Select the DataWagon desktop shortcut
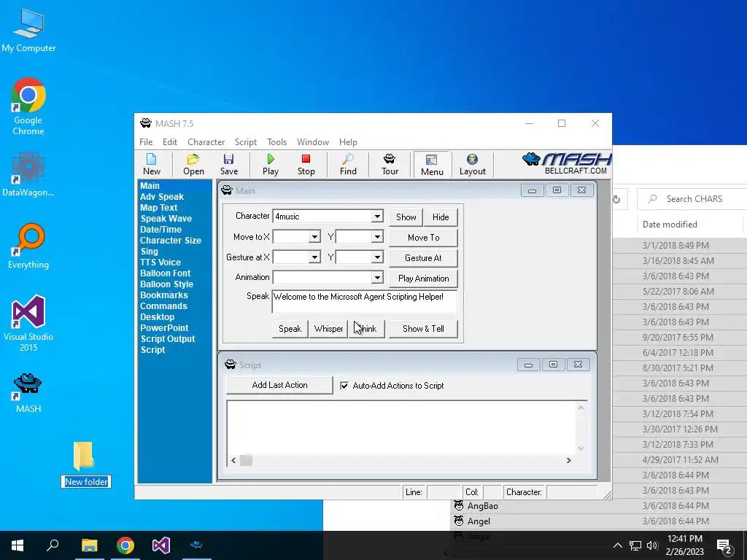 (28, 174)
